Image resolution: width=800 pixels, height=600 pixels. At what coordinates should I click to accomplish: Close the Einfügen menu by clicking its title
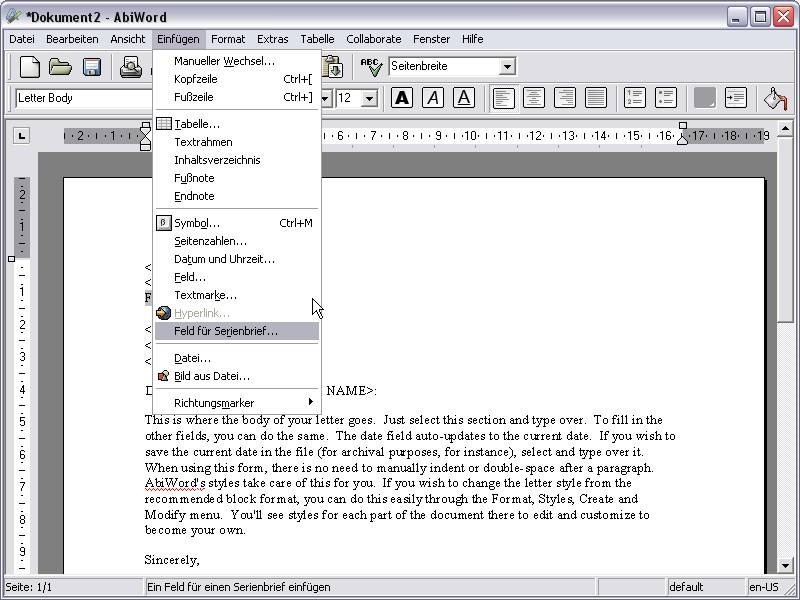click(178, 39)
